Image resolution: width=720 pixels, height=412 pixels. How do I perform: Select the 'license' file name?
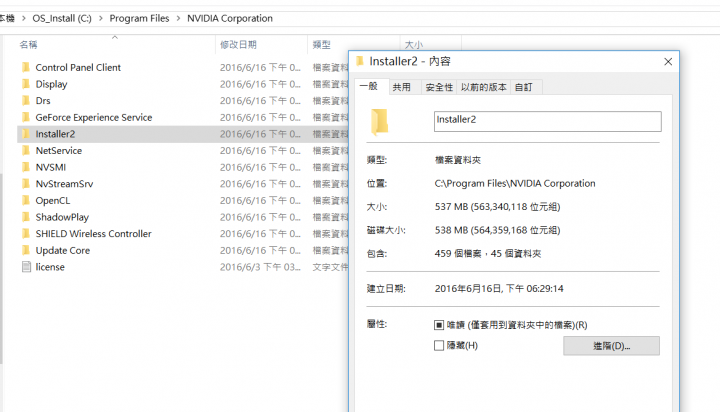coord(50,267)
